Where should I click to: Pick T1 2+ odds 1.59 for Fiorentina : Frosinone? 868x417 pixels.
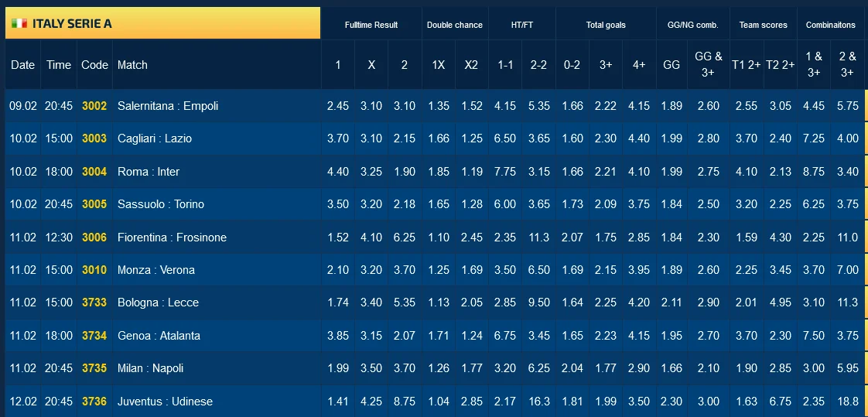(746, 238)
